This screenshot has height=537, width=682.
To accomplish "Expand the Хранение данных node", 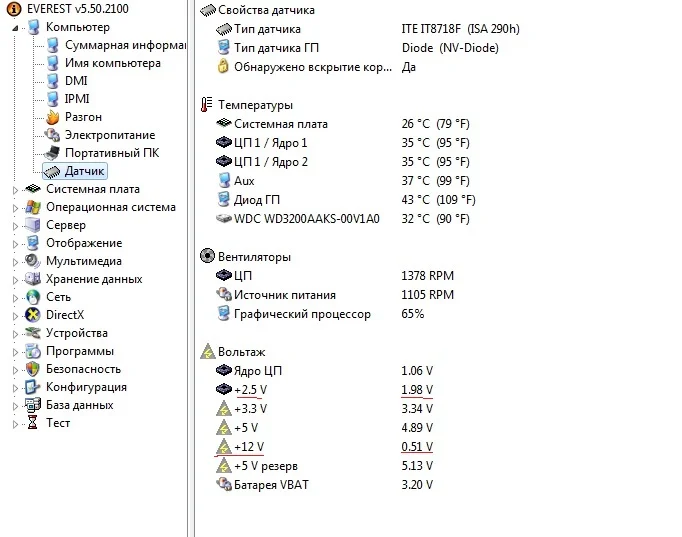I will tap(16, 279).
